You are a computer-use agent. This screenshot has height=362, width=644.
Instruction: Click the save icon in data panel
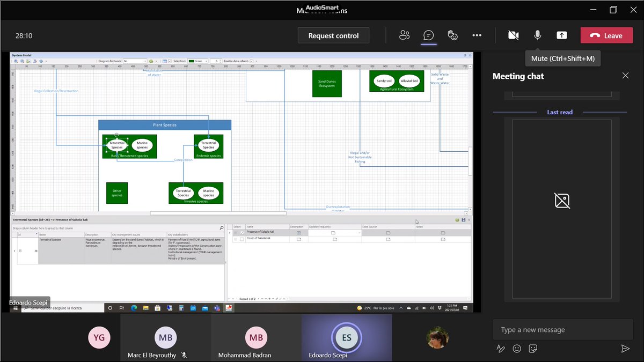pos(463,220)
